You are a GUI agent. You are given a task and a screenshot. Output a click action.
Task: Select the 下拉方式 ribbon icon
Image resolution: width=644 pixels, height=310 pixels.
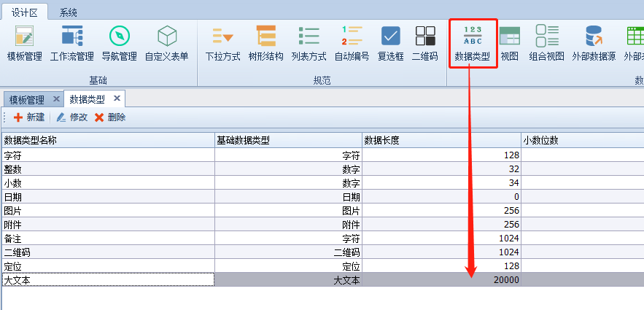[222, 42]
